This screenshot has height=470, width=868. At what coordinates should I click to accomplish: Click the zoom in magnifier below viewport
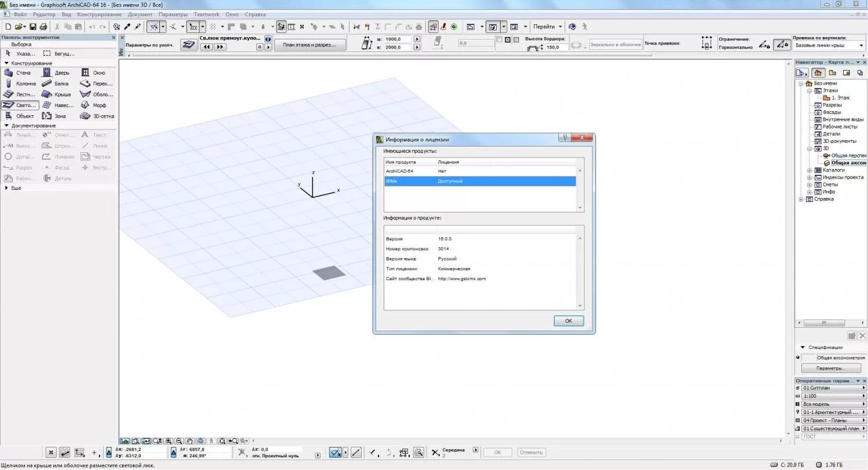pos(168,441)
